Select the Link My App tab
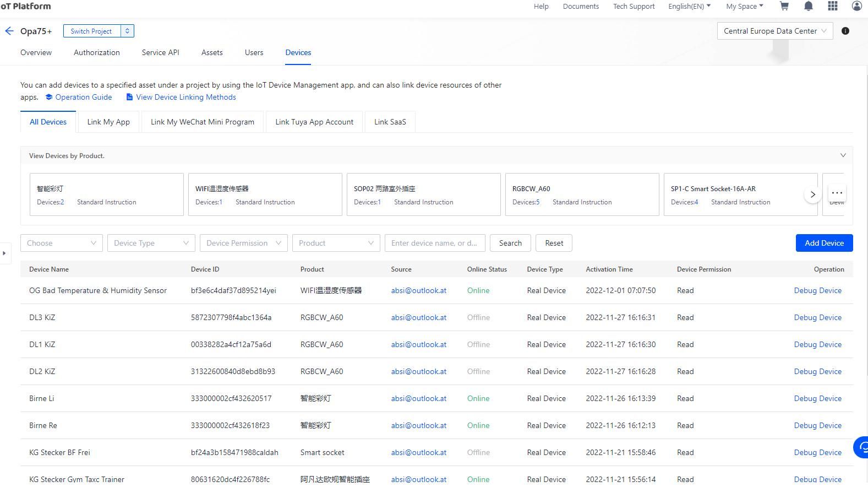Viewport: 868px width, 487px height. click(x=108, y=122)
